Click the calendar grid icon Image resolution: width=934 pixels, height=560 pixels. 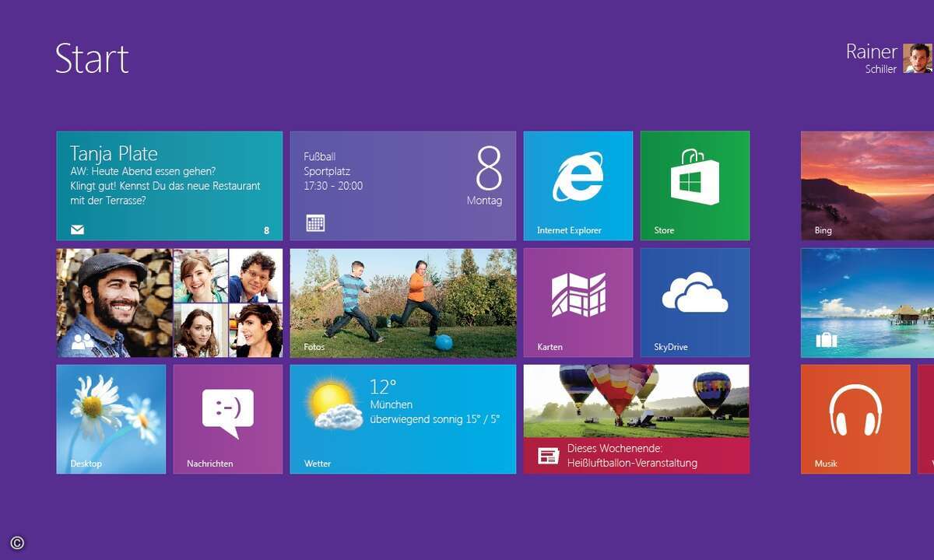pyautogui.click(x=315, y=223)
